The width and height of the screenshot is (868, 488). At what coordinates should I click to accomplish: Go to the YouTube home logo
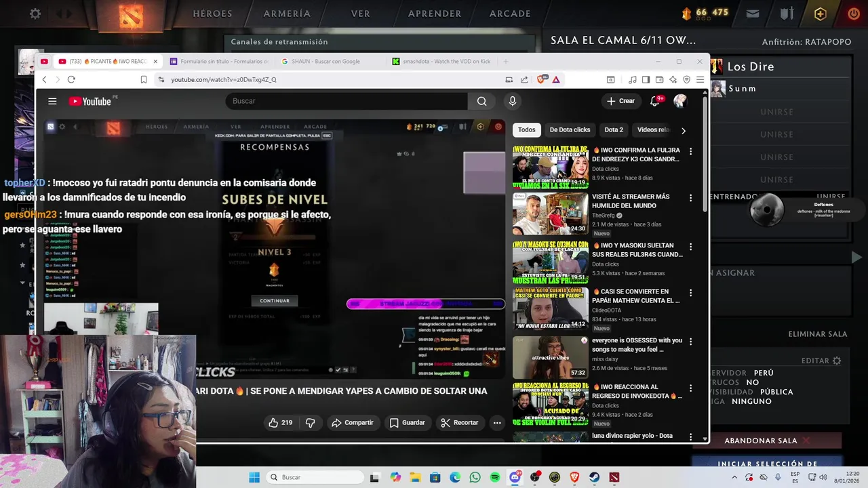pos(90,101)
